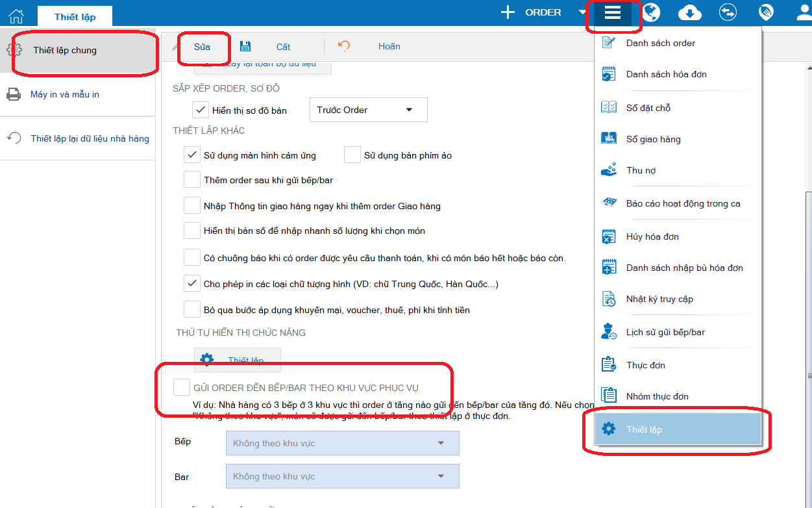812x508 pixels.
Task: Click the user account icon
Action: coord(804,13)
